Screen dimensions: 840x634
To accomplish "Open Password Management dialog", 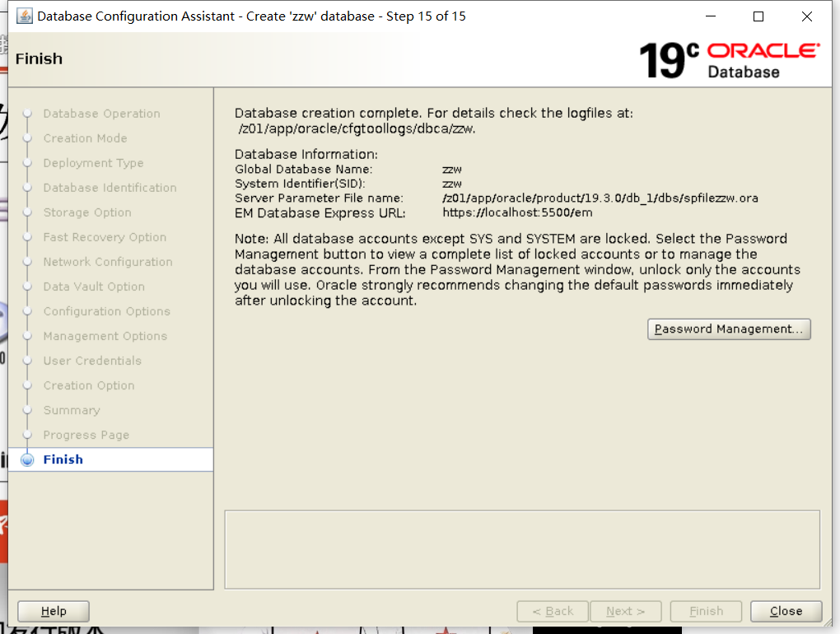I will 728,329.
